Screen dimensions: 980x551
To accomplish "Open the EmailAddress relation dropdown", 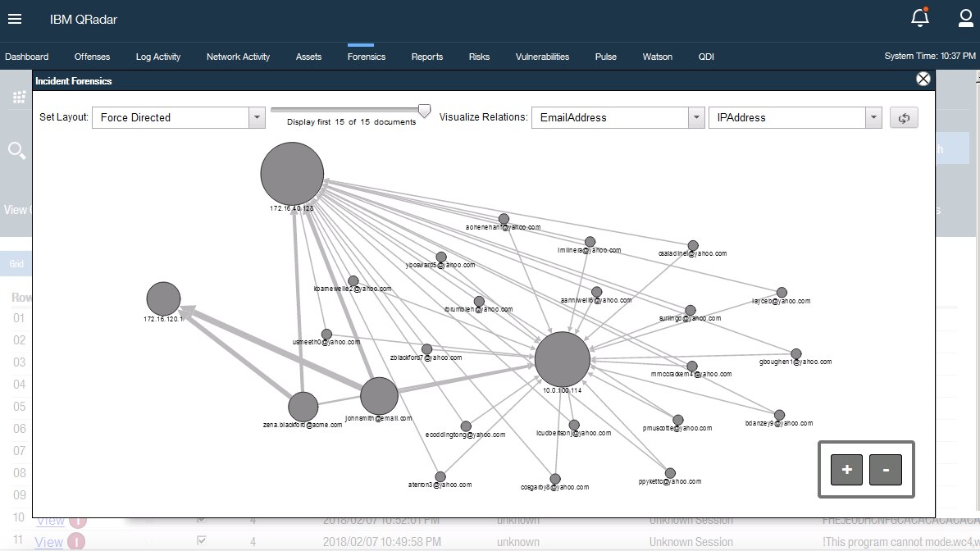I will 618,117.
